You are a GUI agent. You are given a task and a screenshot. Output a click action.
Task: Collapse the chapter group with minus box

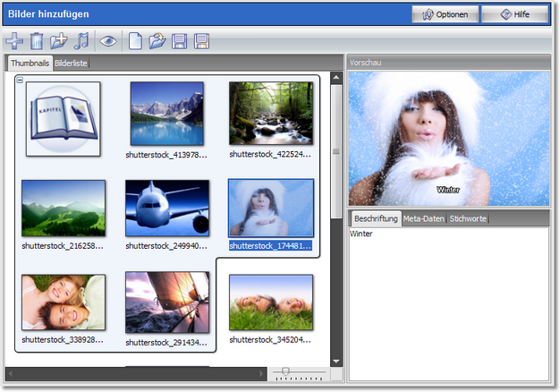(x=21, y=81)
